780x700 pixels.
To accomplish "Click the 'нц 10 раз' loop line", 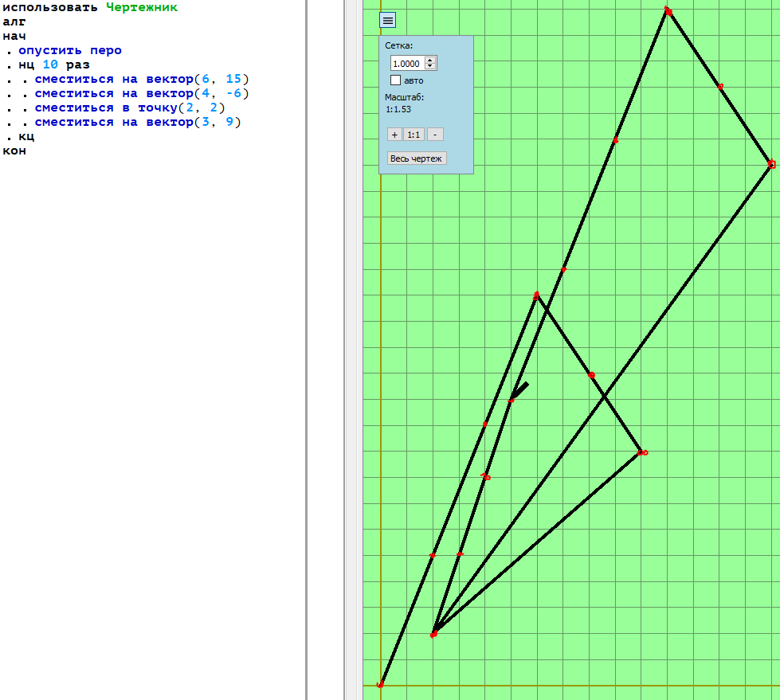I will pos(54,65).
